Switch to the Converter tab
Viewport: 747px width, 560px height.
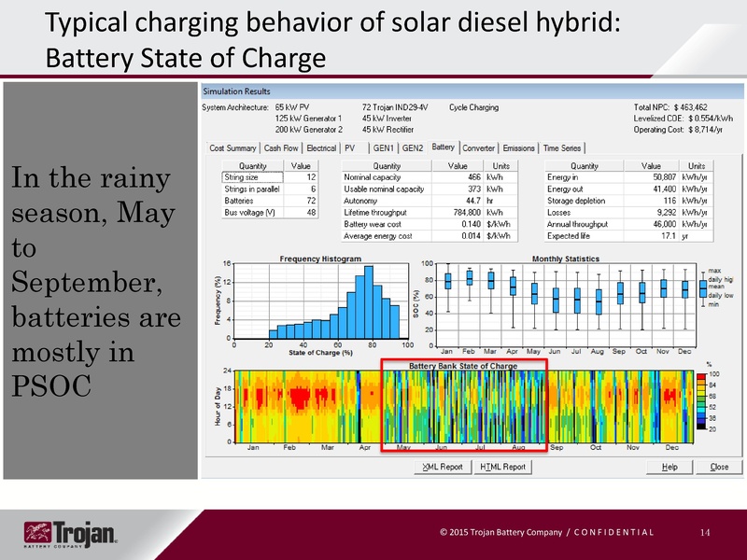(x=478, y=148)
